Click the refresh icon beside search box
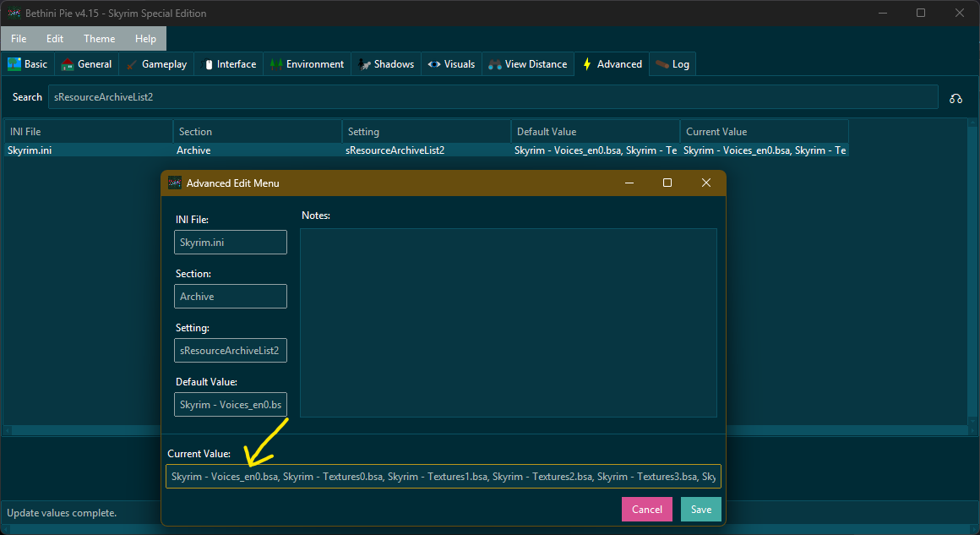This screenshot has height=535, width=980. (x=955, y=98)
